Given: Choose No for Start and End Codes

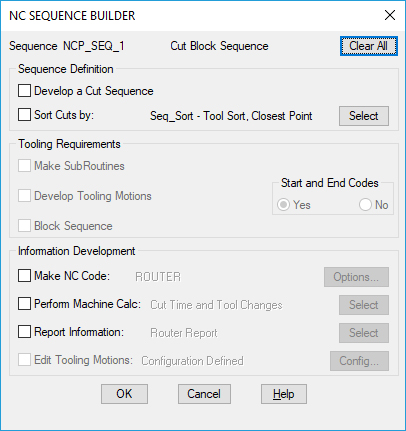Looking at the screenshot, I should [x=365, y=205].
